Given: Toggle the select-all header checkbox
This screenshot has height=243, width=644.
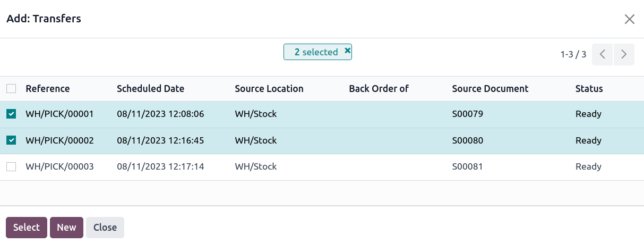Looking at the screenshot, I should click(x=11, y=89).
